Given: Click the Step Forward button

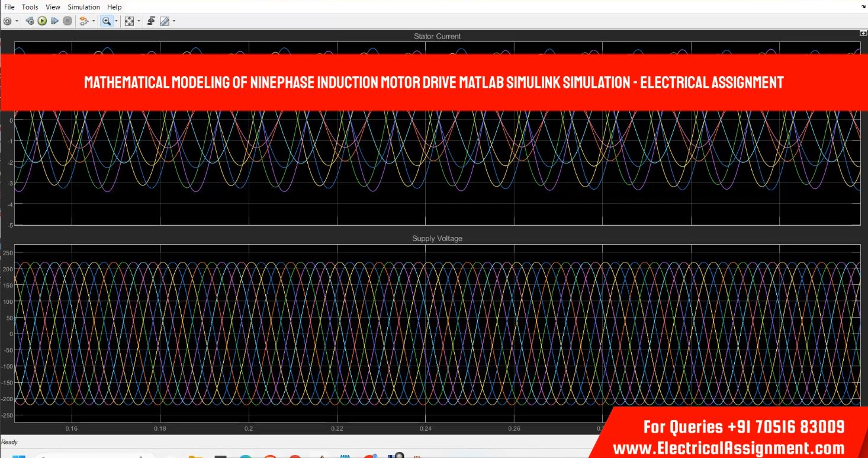Looking at the screenshot, I should [x=54, y=21].
